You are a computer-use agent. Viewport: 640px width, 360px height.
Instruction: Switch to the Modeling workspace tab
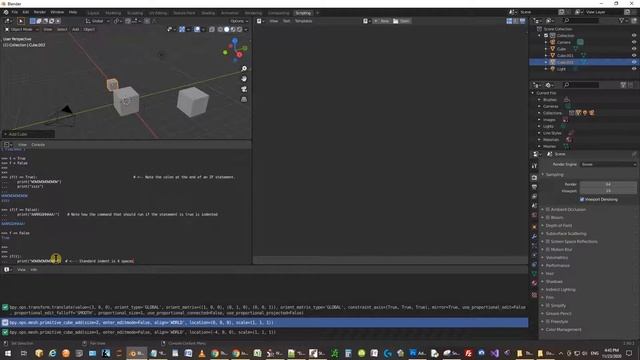click(113, 13)
